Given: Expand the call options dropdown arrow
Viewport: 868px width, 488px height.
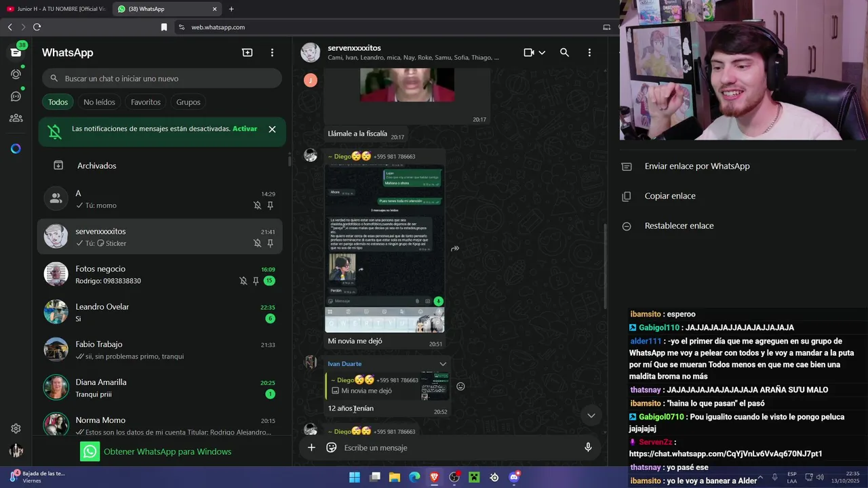Looking at the screenshot, I should pos(542,53).
